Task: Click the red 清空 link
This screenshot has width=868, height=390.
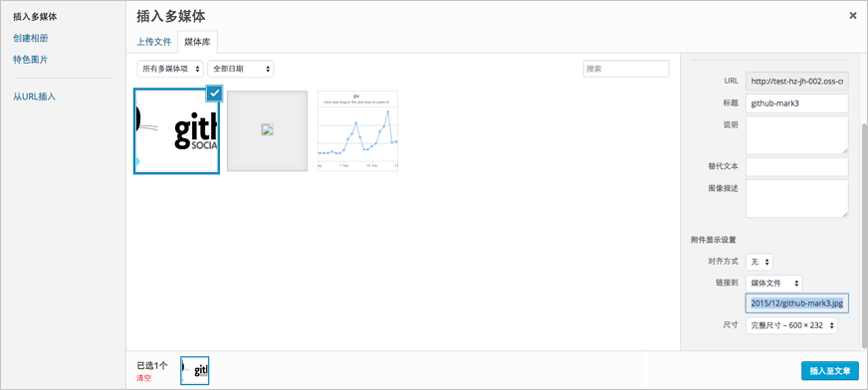Action: pyautogui.click(x=144, y=378)
